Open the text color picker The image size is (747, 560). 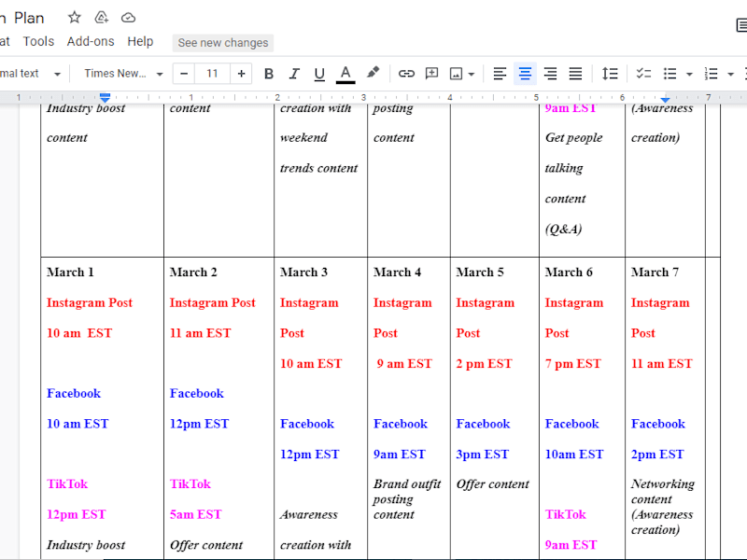(345, 74)
